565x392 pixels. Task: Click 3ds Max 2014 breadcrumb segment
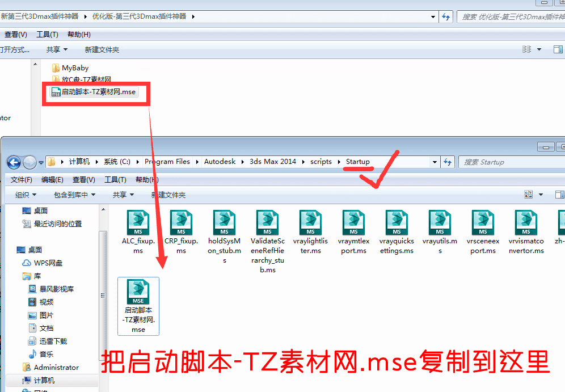pyautogui.click(x=273, y=162)
